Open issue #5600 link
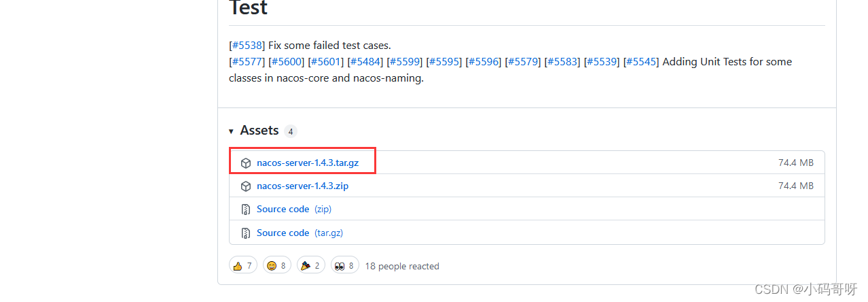The width and height of the screenshot is (868, 302). pos(287,62)
